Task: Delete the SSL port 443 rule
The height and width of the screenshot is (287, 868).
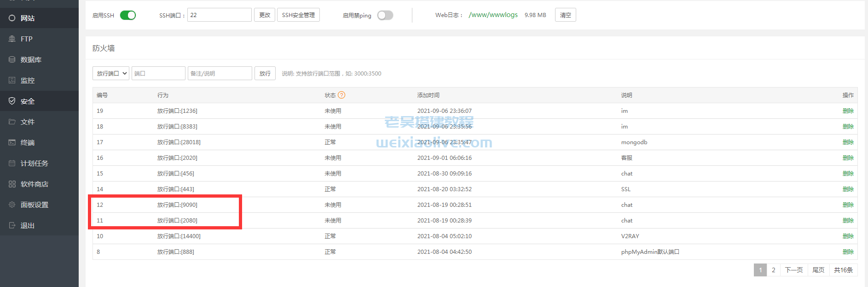Action: (848, 189)
